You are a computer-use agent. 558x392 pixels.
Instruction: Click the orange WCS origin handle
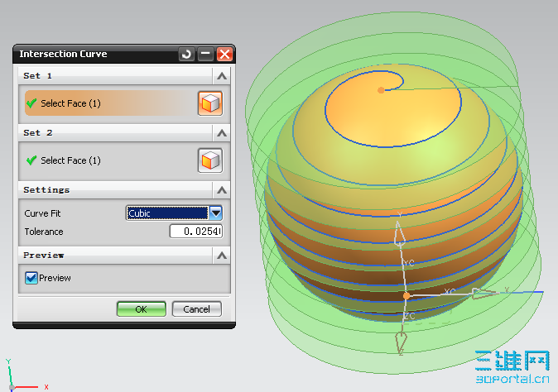[406, 296]
